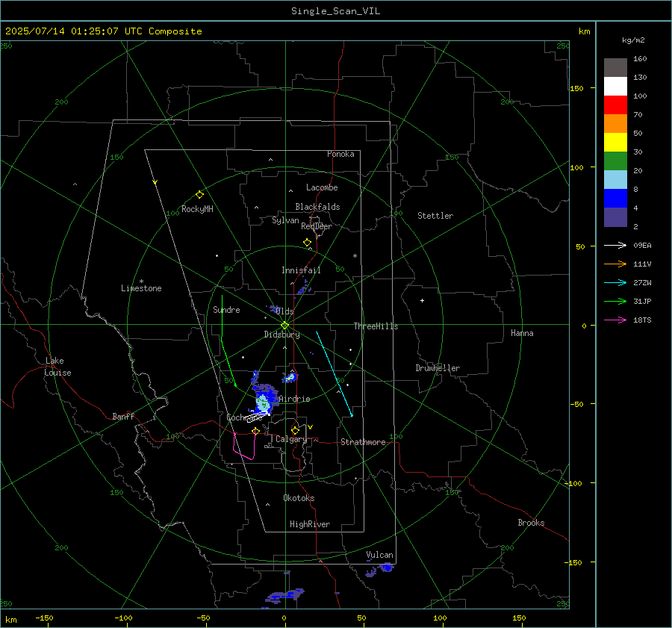
Task: Pick the white 100-130 legend swatch
Action: [x=615, y=87]
